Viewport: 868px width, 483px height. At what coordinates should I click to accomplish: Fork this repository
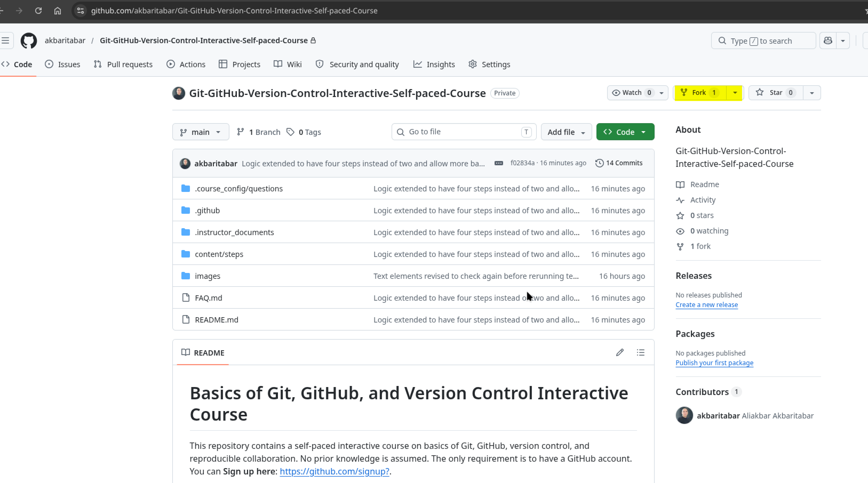pos(700,92)
